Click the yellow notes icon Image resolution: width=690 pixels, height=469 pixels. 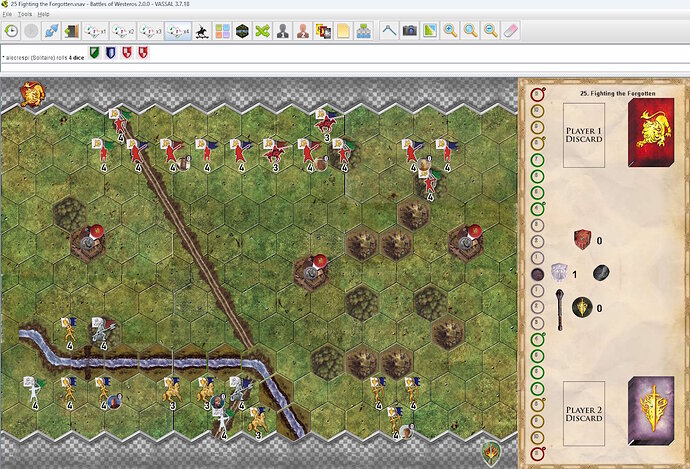coord(342,31)
